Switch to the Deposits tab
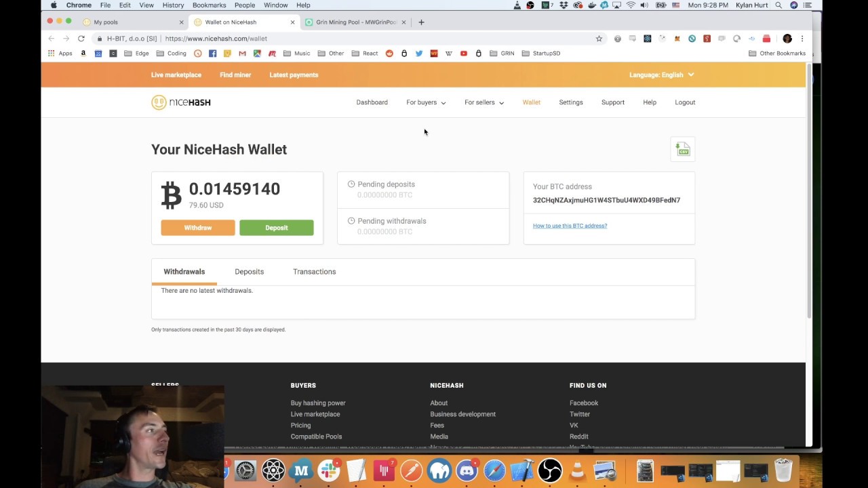 249,272
